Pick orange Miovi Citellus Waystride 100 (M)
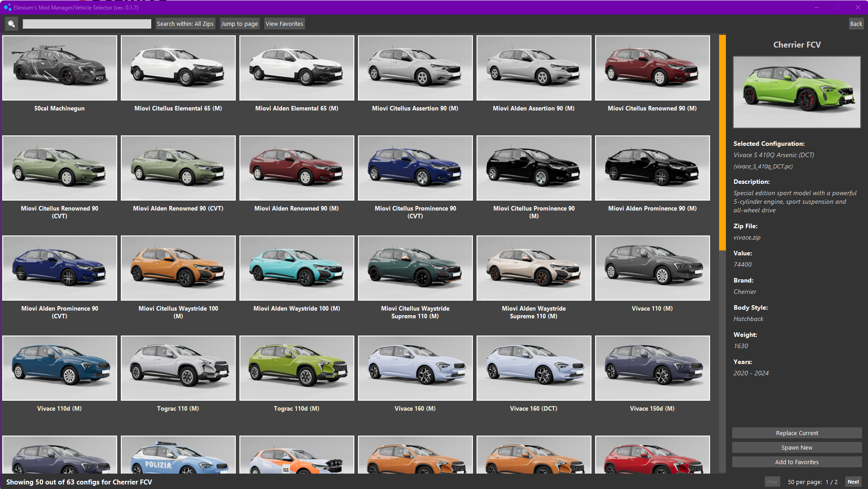Image resolution: width=868 pixels, height=489 pixels. coord(178,268)
